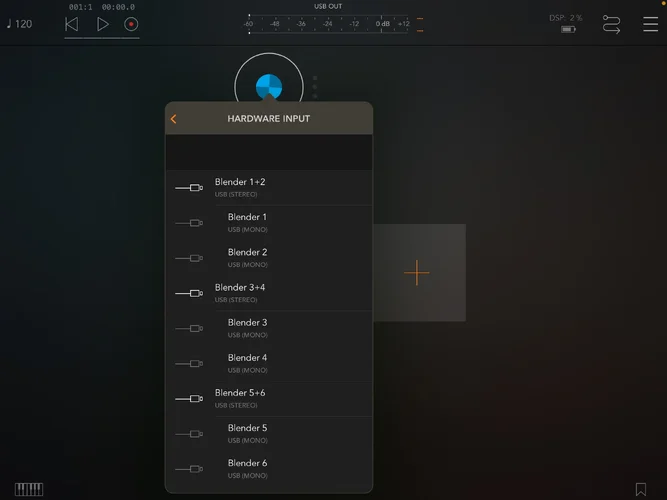Viewport: 667px width, 500px height.
Task: Add a new node with the plus tile
Action: [x=419, y=273]
